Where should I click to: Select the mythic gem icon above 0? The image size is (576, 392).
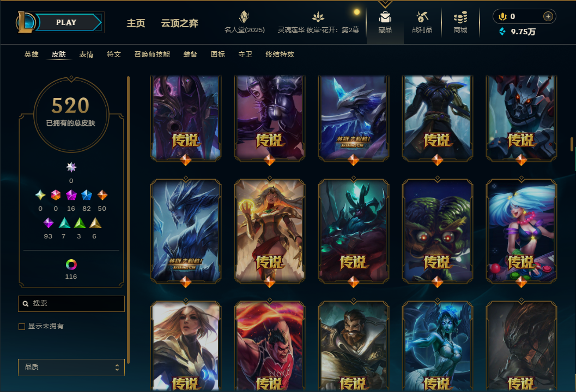point(71,167)
